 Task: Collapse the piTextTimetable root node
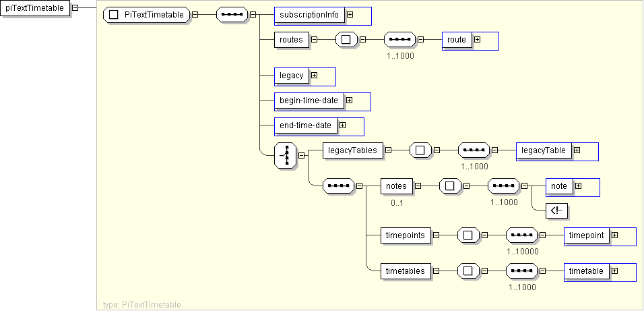tap(74, 8)
